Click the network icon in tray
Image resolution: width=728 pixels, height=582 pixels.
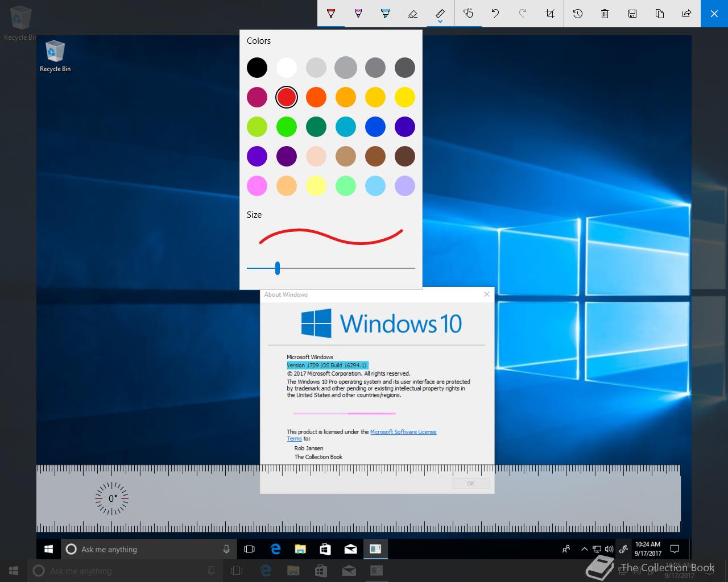pyautogui.click(x=597, y=549)
